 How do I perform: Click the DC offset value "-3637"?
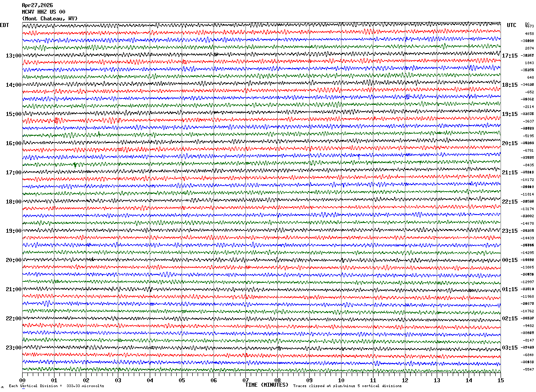528,121
